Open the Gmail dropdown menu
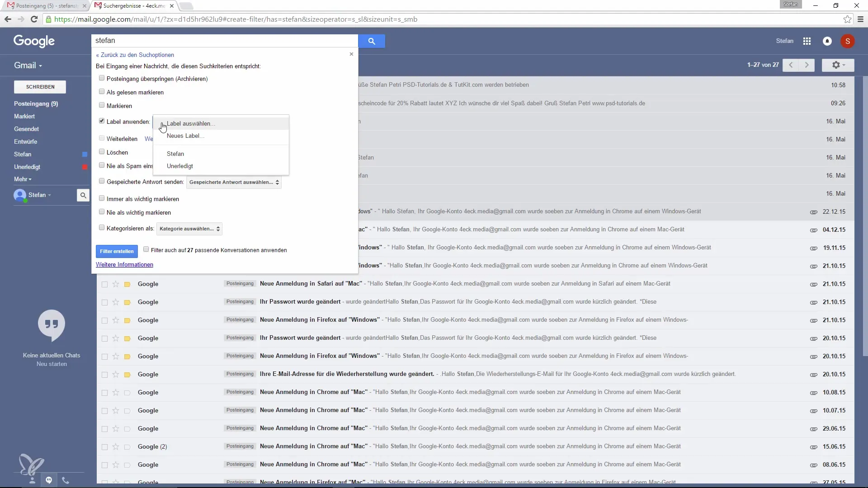The height and width of the screenshot is (488, 868). pos(28,66)
